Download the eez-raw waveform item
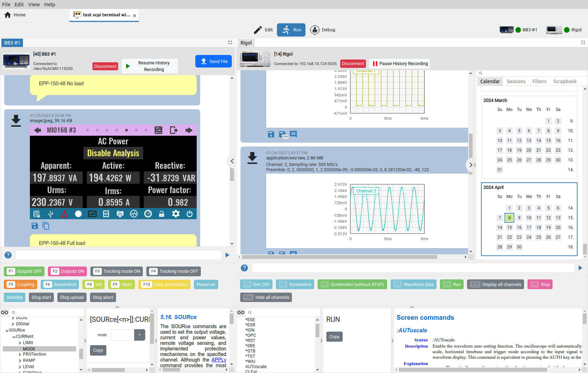The height and width of the screenshot is (373, 588). [252, 158]
